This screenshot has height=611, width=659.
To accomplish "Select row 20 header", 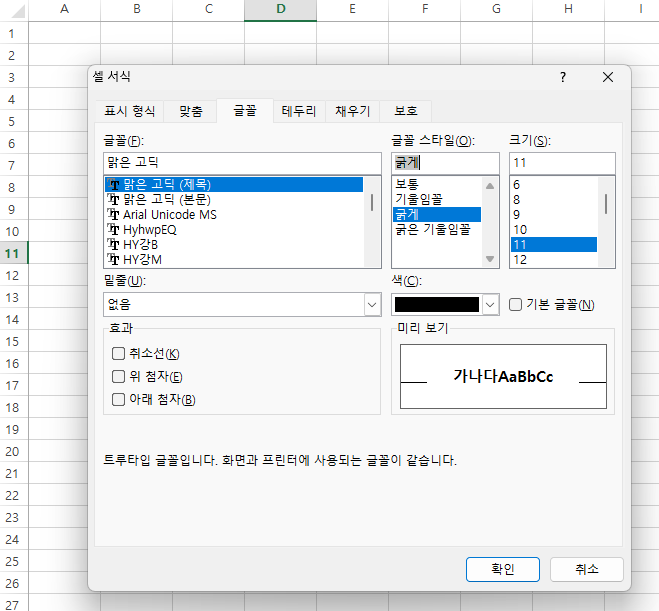I will pyautogui.click(x=13, y=451).
